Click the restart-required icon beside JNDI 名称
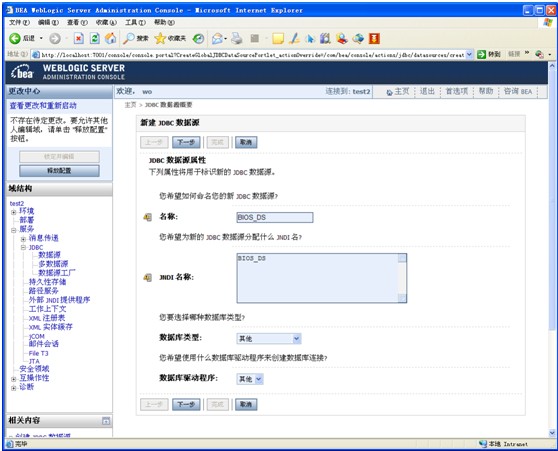Screen dimensions: 558x451 click(147, 277)
